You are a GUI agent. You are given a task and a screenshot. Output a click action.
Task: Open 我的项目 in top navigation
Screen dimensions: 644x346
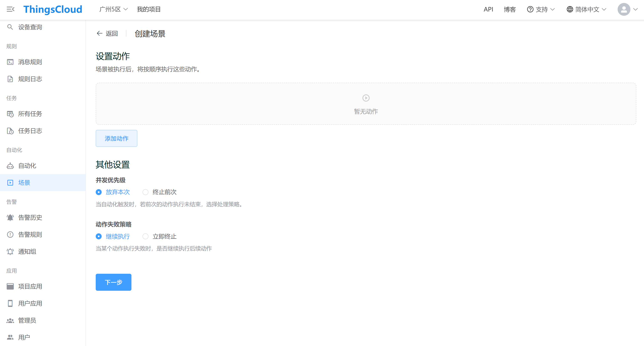click(x=149, y=10)
